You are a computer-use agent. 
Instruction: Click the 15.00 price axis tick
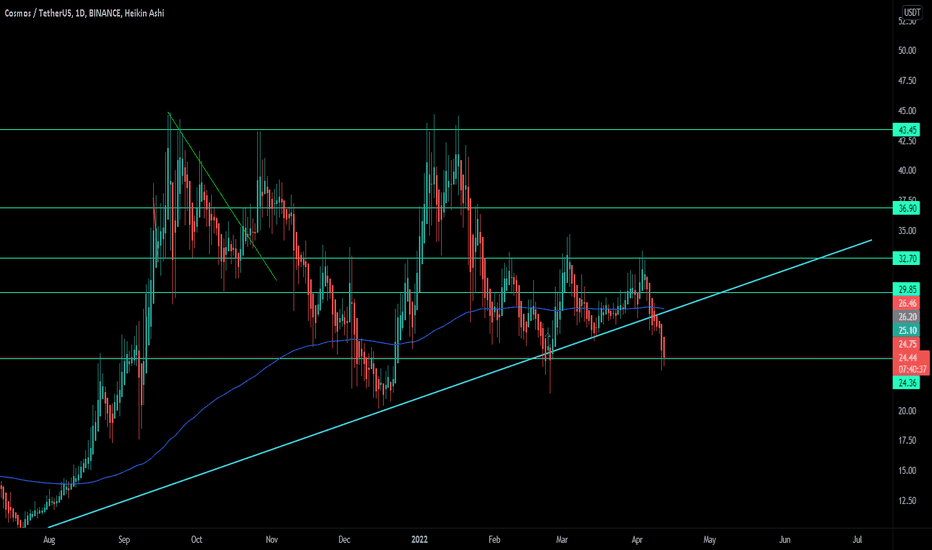tap(906, 471)
